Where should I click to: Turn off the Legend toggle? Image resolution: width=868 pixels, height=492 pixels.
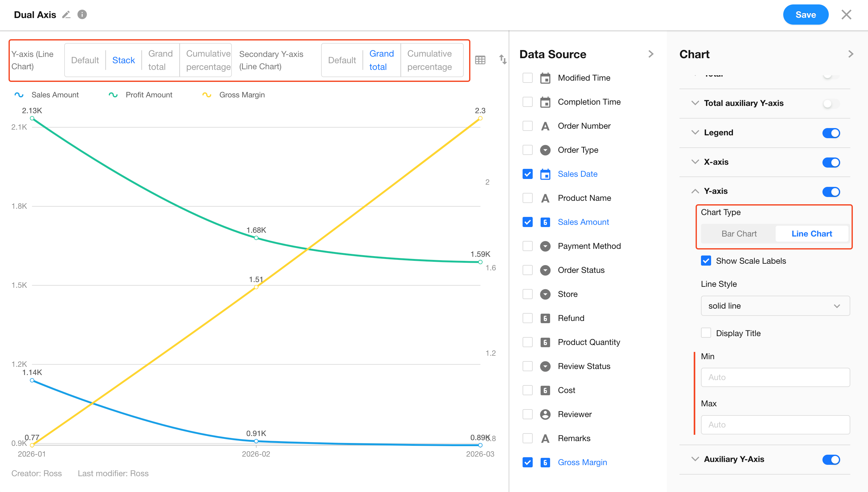point(831,133)
